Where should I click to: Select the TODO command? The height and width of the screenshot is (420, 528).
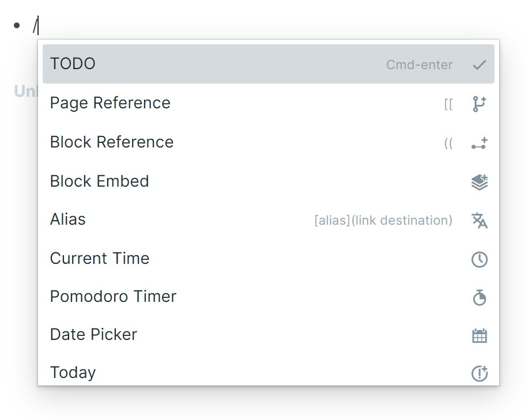coord(73,64)
